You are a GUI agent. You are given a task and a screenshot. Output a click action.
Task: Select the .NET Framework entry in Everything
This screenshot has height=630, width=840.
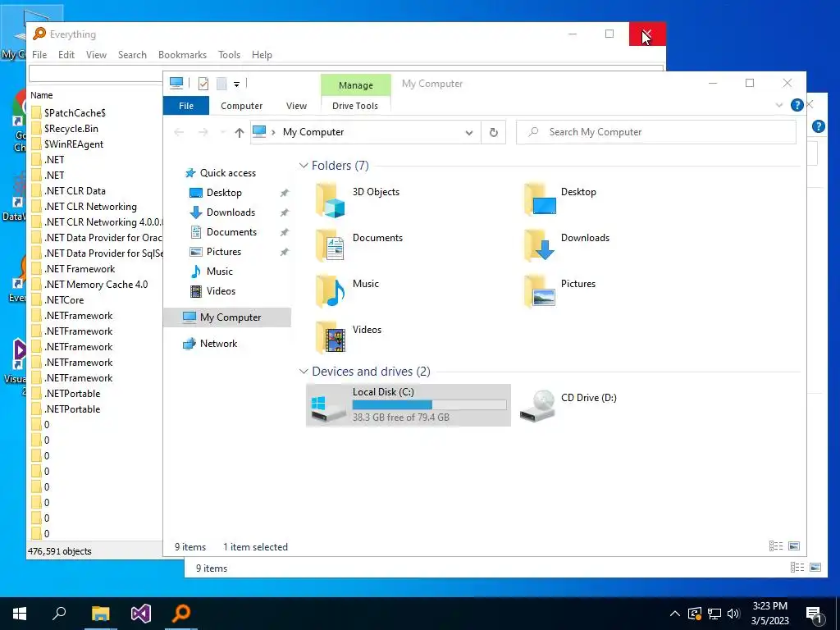click(80, 269)
